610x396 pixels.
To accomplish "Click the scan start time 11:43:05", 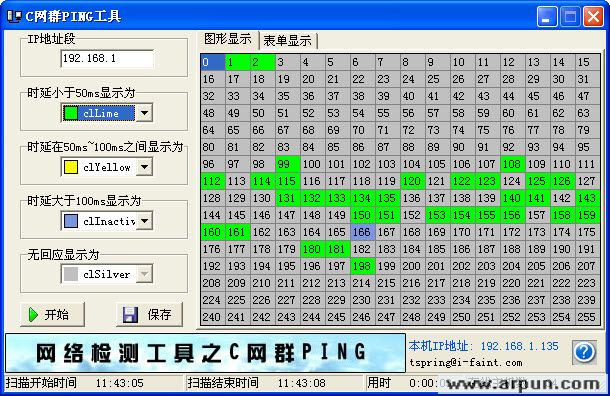I will [x=119, y=383].
